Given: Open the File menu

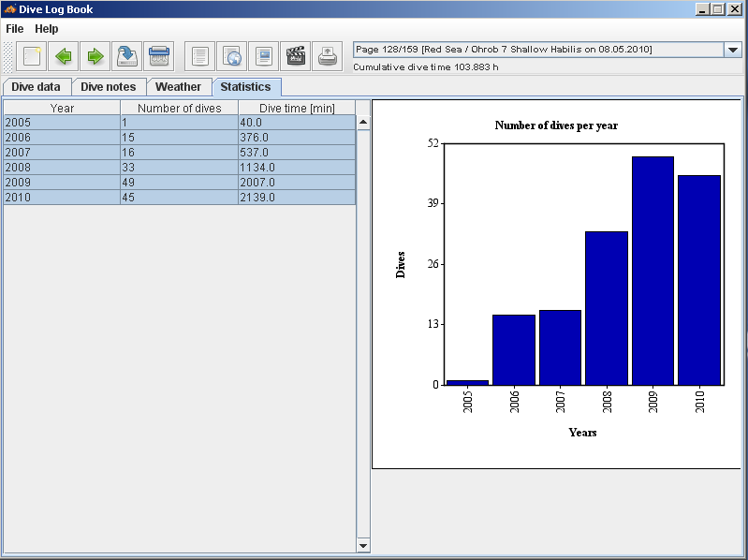Looking at the screenshot, I should [x=15, y=29].
